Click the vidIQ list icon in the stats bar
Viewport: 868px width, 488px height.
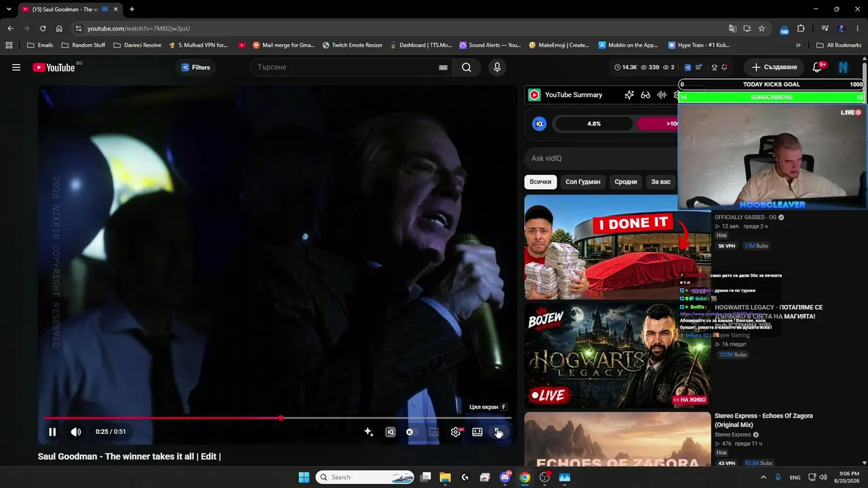click(x=698, y=67)
